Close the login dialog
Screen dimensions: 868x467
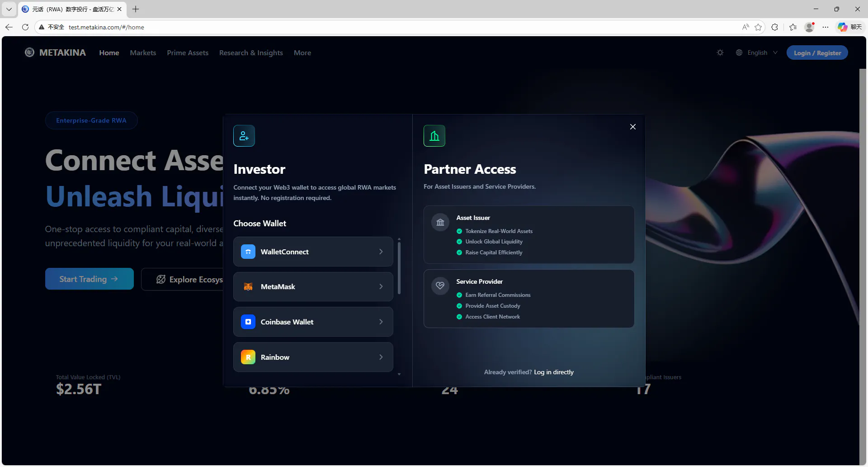633,127
